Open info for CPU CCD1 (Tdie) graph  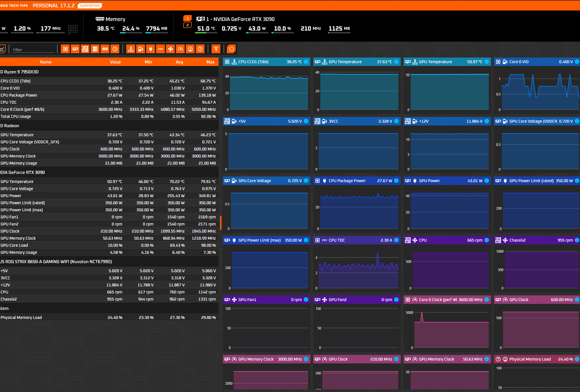[306, 62]
